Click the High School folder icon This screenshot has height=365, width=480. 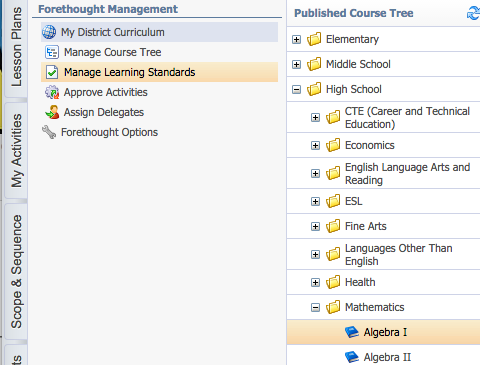click(314, 89)
